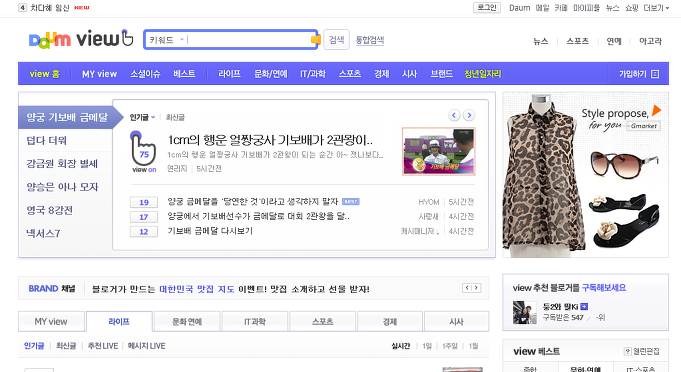Go to view 홈 in the navigation bar
The width and height of the screenshot is (681, 372).
tap(44, 74)
